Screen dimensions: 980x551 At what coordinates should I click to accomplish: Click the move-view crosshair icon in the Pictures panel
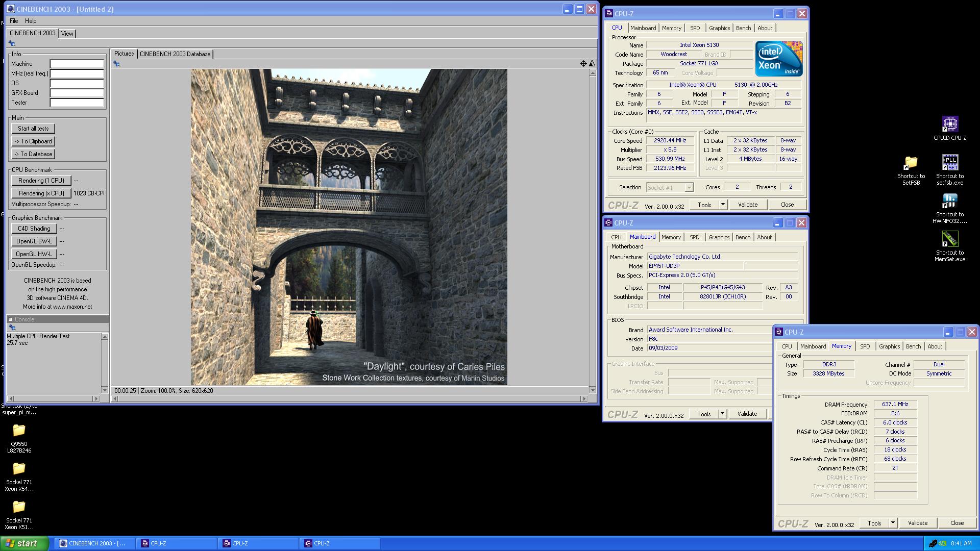click(583, 64)
